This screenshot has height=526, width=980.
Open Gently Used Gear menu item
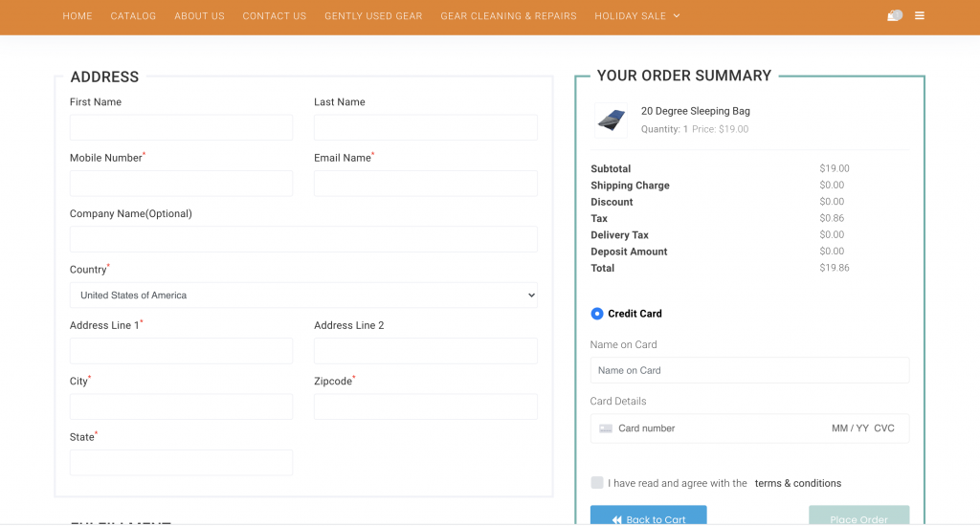click(x=373, y=16)
